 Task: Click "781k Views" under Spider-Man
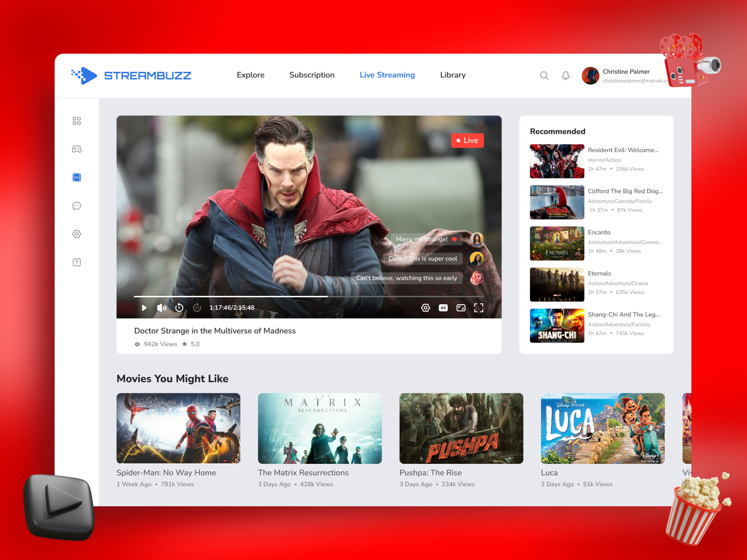point(177,484)
